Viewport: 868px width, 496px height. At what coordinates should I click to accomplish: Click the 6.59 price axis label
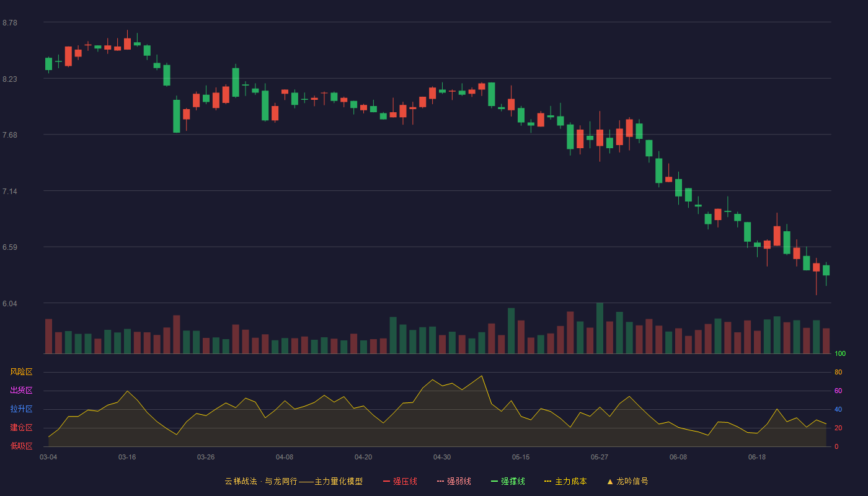(10, 247)
